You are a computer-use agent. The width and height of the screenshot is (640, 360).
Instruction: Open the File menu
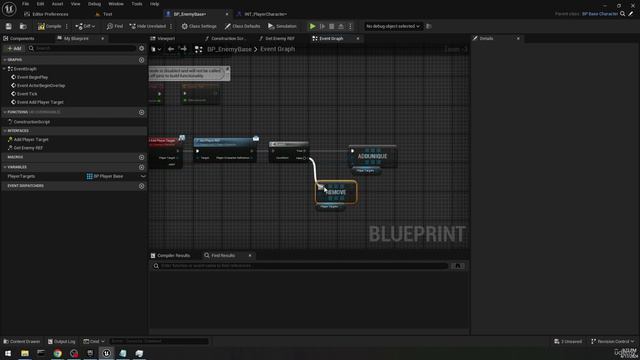click(x=25, y=4)
